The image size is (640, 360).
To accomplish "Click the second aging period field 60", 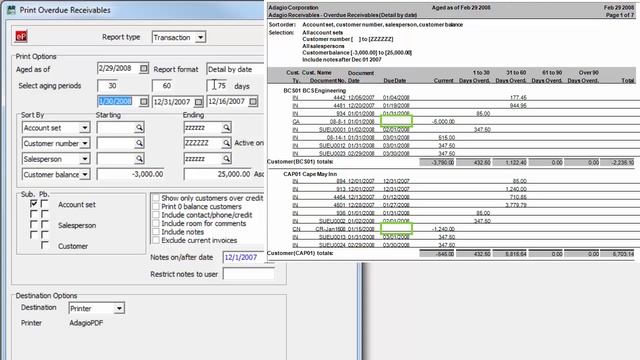I will [x=162, y=86].
